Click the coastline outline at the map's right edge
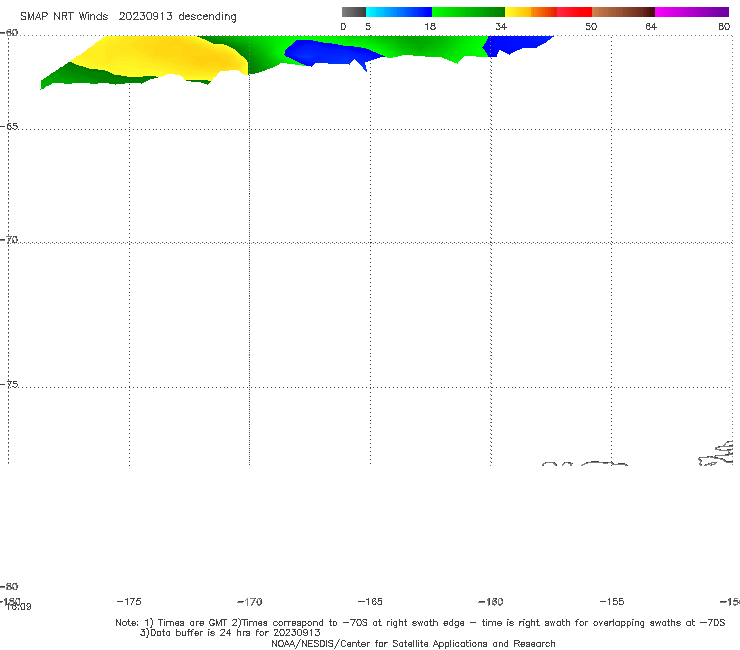 (x=717, y=454)
